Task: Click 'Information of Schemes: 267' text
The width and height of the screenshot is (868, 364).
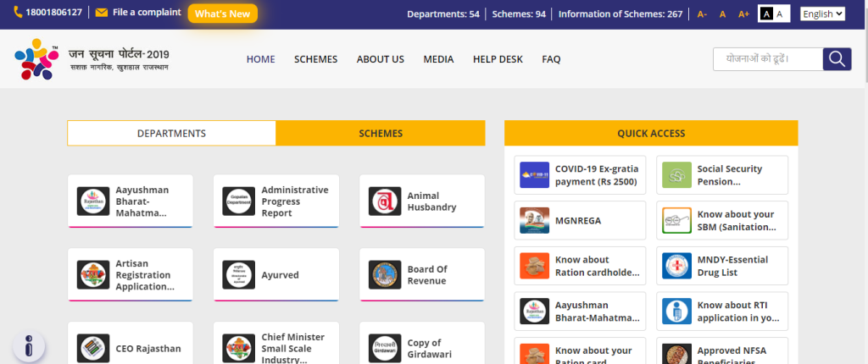Action: point(620,14)
